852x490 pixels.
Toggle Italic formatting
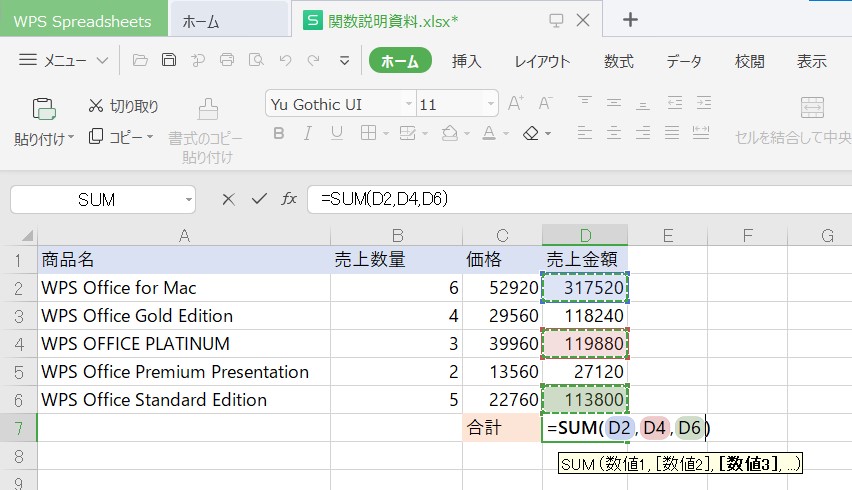tap(308, 133)
